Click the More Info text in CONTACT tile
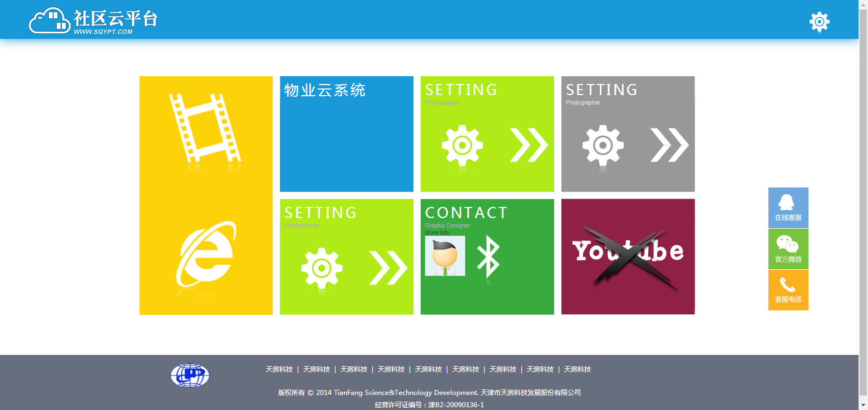Viewport: 868px width, 410px height. pyautogui.click(x=437, y=233)
